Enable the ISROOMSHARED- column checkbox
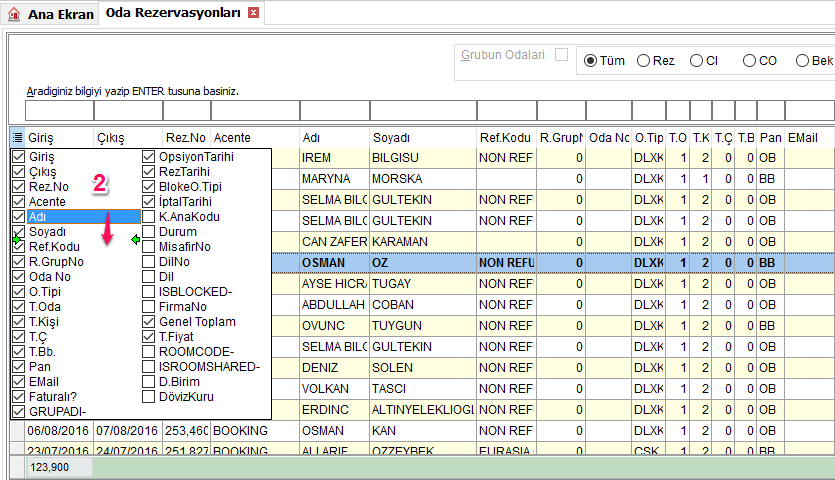 click(149, 367)
